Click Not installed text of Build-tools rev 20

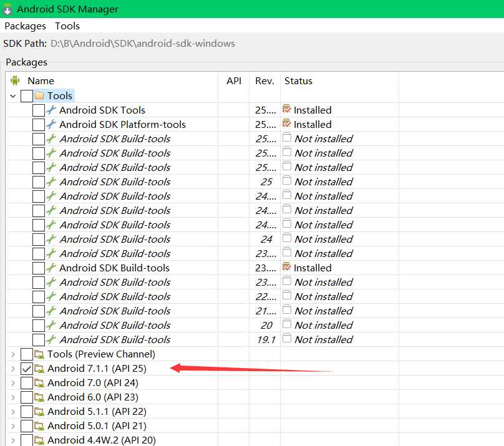[x=324, y=325]
